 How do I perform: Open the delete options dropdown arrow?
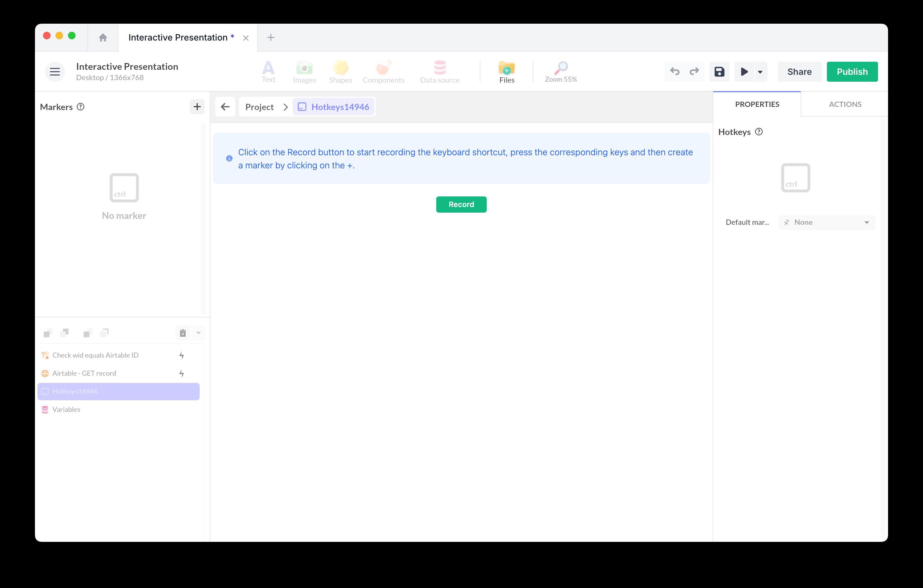198,333
